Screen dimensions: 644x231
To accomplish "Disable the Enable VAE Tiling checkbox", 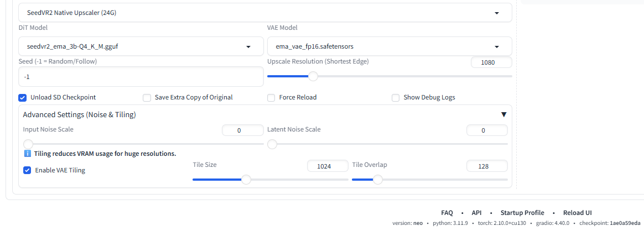I will (x=27, y=170).
